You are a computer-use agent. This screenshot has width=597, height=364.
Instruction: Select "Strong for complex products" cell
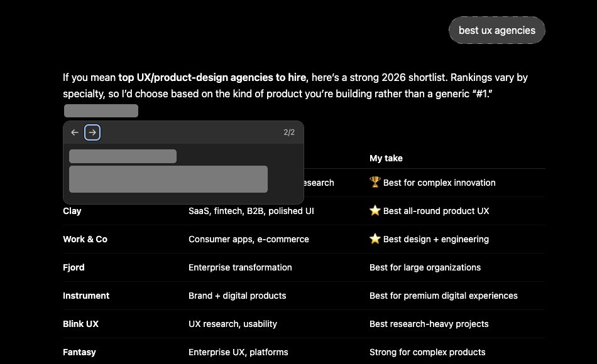coord(427,352)
